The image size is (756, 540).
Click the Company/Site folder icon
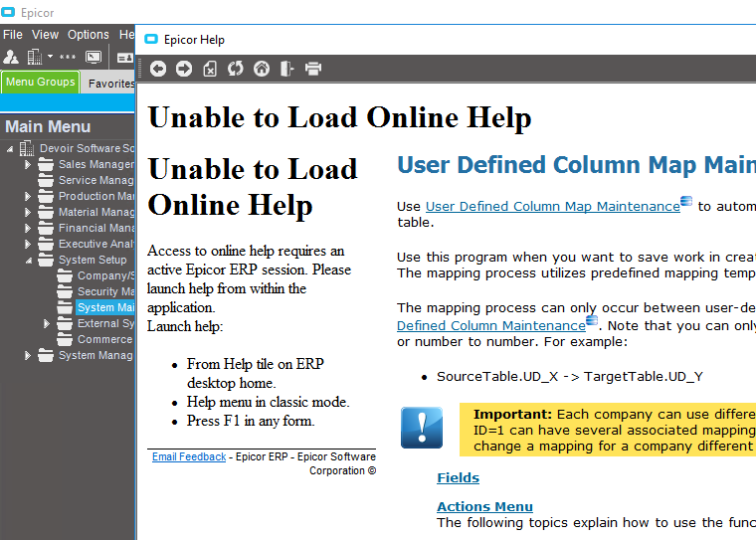coord(65,275)
